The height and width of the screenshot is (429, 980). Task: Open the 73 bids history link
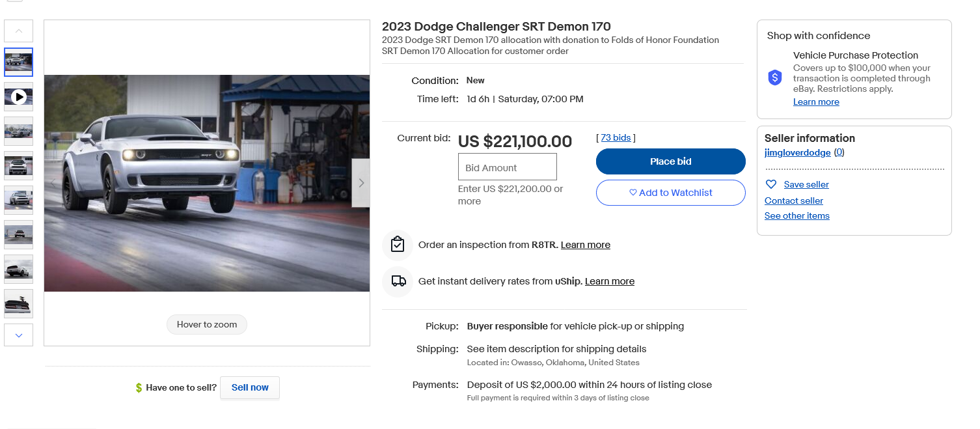tap(616, 137)
